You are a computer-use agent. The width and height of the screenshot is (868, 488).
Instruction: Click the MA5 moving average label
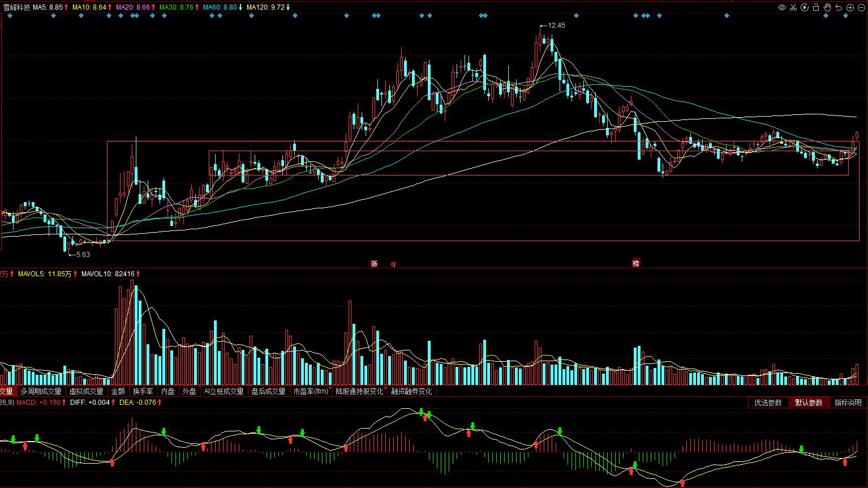[x=48, y=7]
